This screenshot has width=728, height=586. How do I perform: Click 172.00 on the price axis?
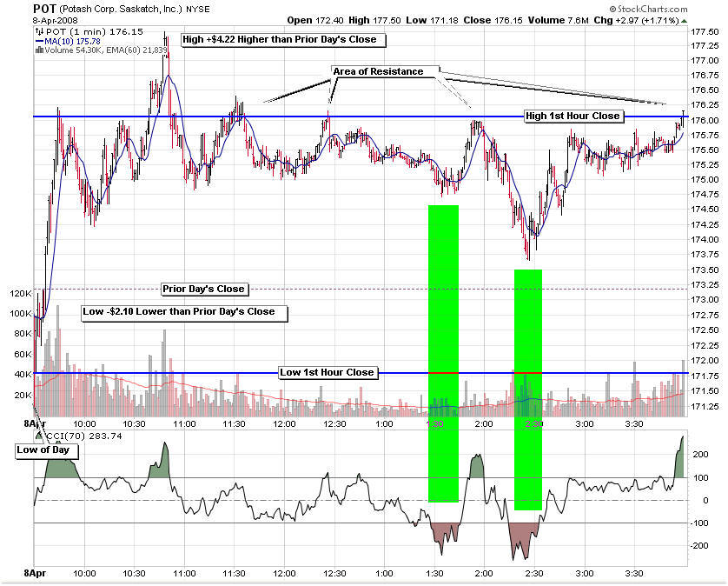704,360
